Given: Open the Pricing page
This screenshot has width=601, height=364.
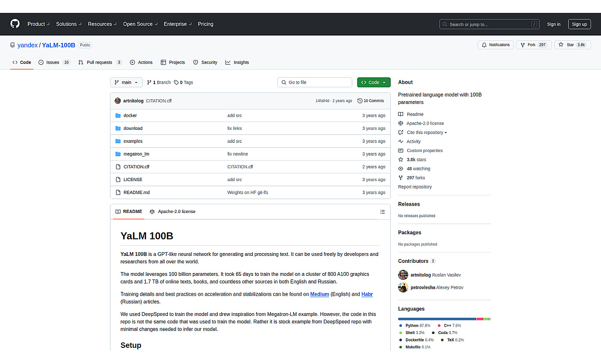Looking at the screenshot, I should tap(206, 24).
